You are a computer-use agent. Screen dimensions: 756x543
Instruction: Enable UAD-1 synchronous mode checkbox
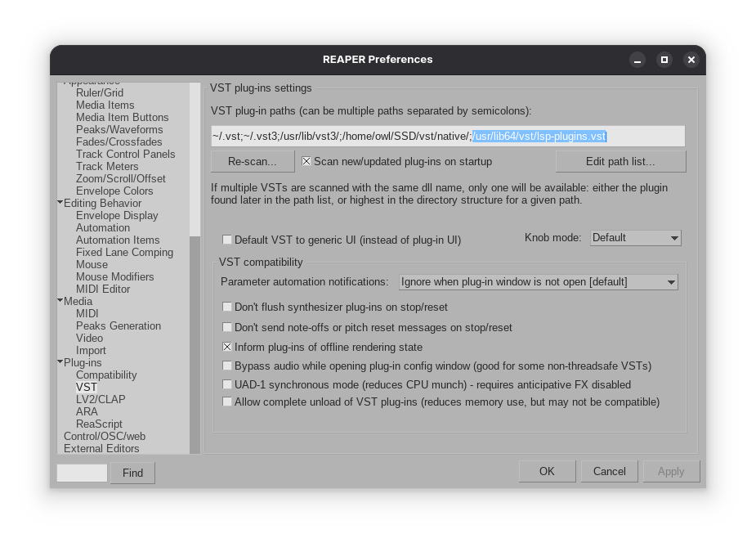click(x=226, y=384)
